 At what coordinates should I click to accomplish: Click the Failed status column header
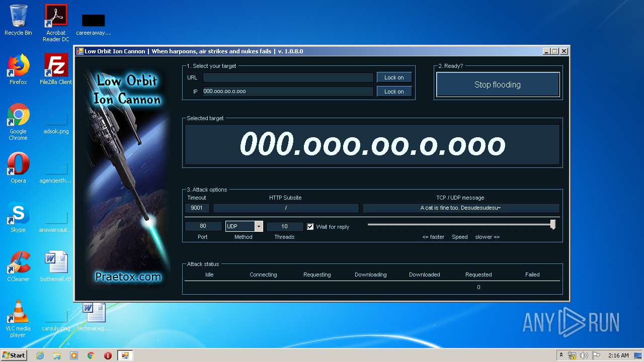click(x=532, y=275)
